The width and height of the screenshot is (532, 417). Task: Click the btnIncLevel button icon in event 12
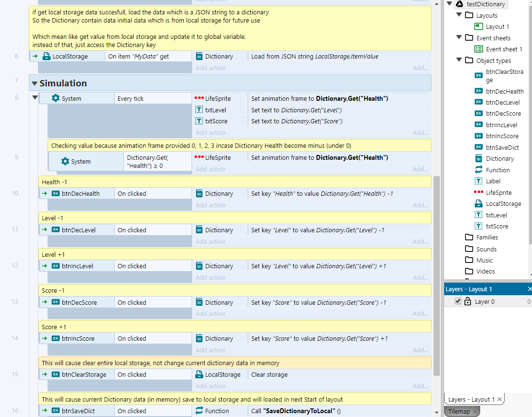coord(56,266)
